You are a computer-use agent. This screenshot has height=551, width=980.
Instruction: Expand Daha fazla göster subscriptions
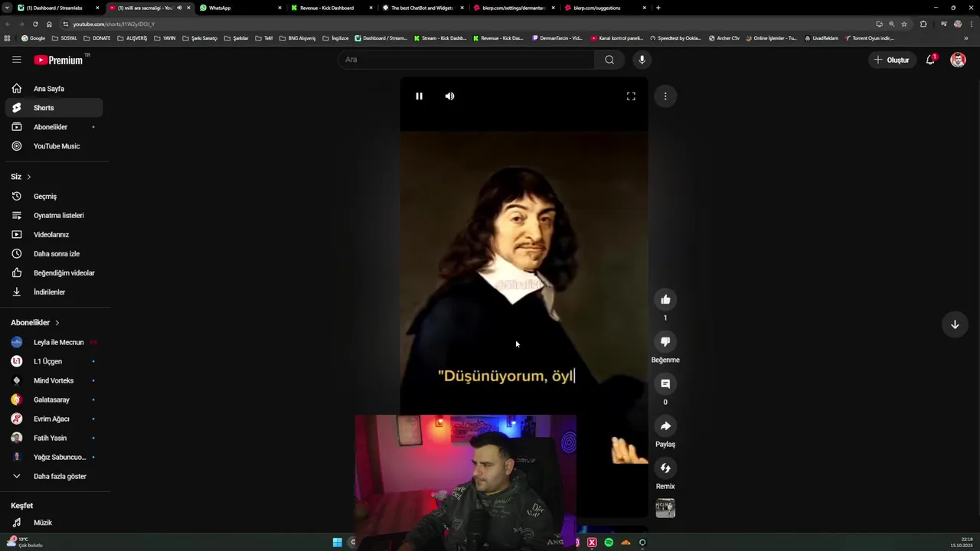tap(54, 476)
